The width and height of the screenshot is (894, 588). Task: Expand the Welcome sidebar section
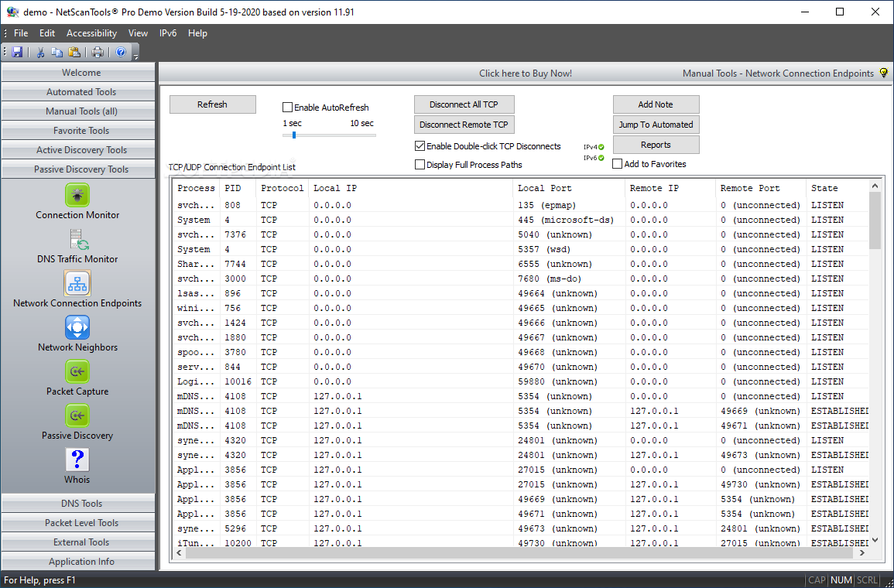click(78, 73)
